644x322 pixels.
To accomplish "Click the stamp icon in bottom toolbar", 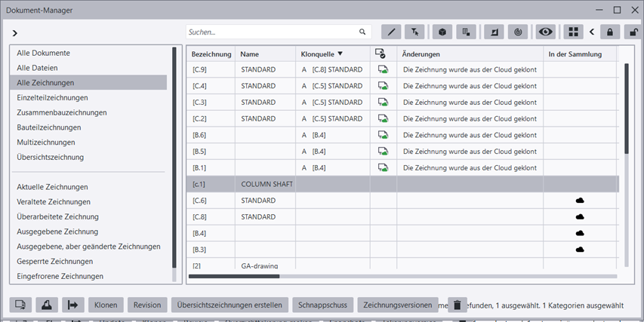I will point(46,305).
